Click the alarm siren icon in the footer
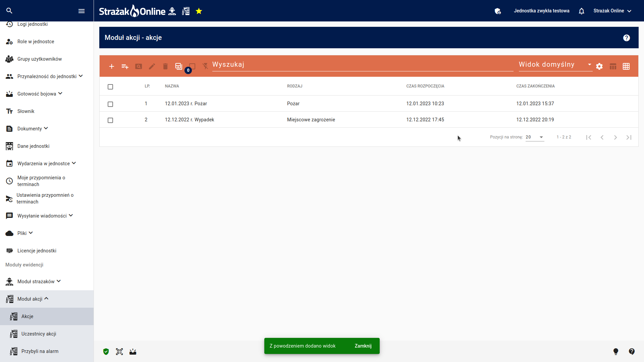 (x=133, y=352)
